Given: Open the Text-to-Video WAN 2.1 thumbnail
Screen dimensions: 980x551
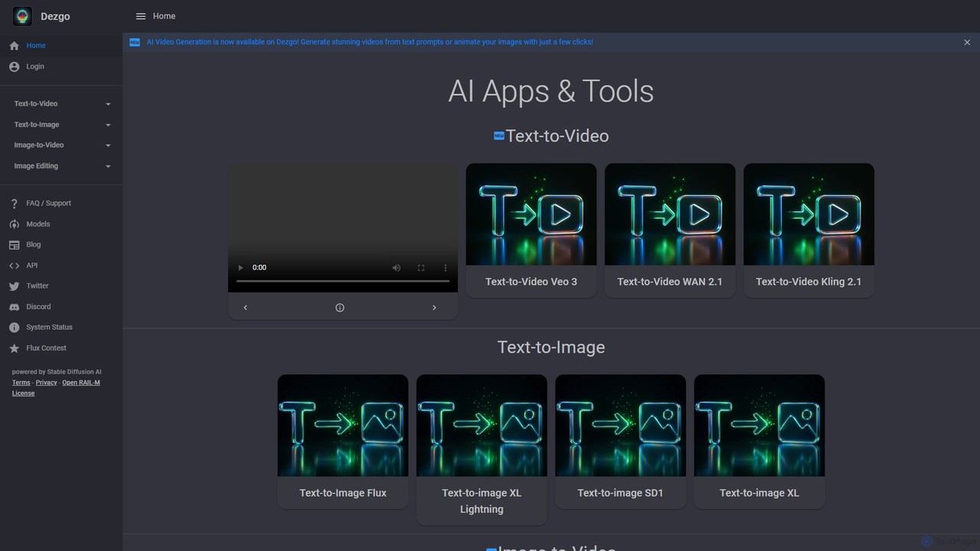Looking at the screenshot, I should [x=670, y=214].
